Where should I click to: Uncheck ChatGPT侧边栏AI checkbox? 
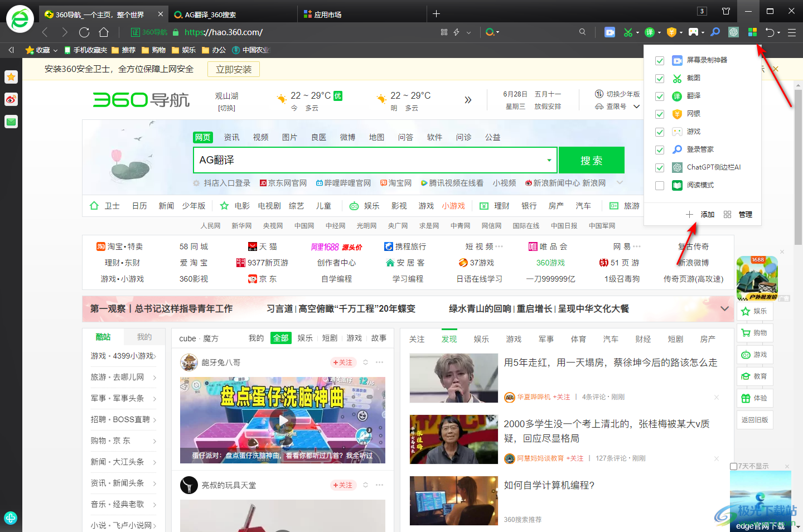[x=660, y=167]
